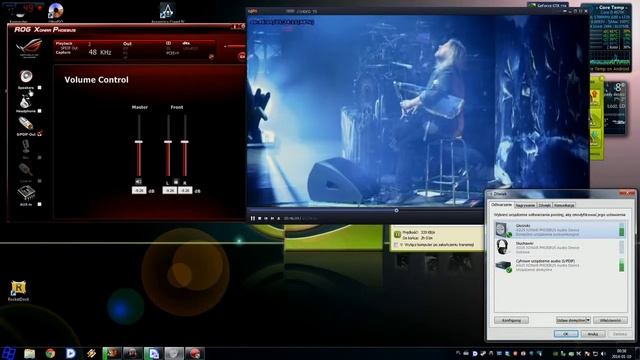The width and height of the screenshot is (640, 360).
Task: Click the Ustaw domyślne button
Action: click(x=570, y=320)
